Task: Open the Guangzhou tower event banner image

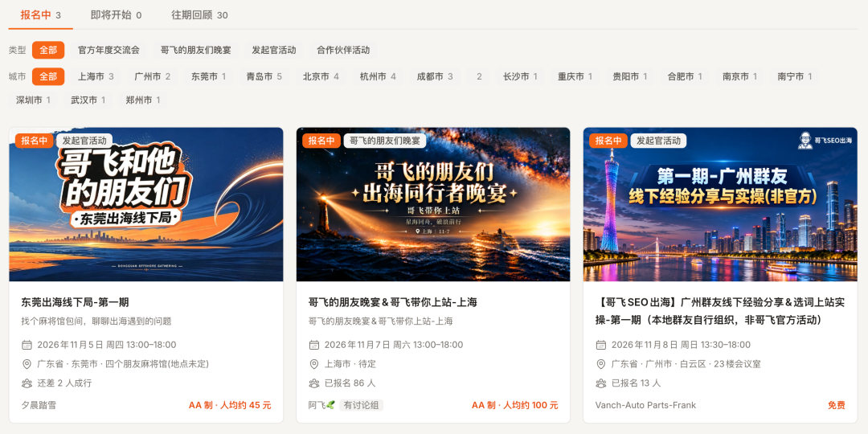Action: pyautogui.click(x=720, y=204)
